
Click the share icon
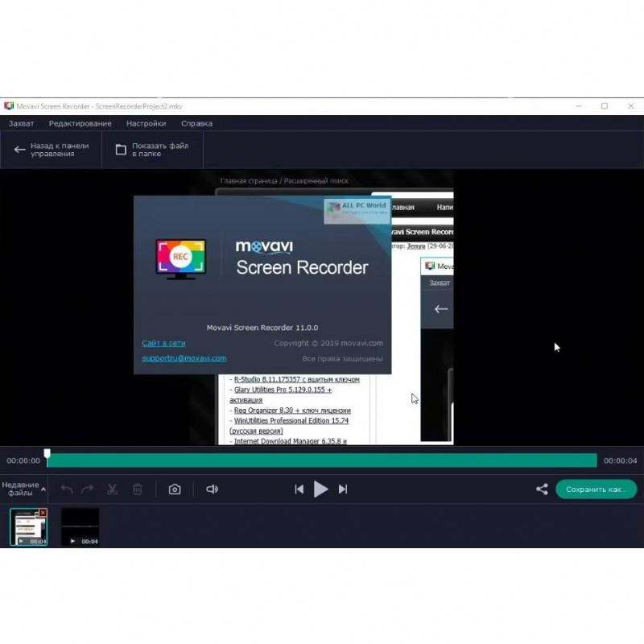(x=542, y=489)
